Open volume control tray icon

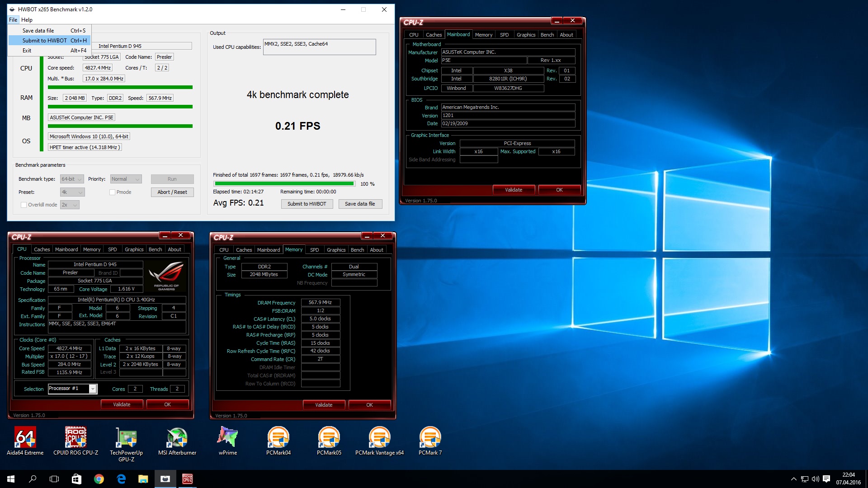816,479
